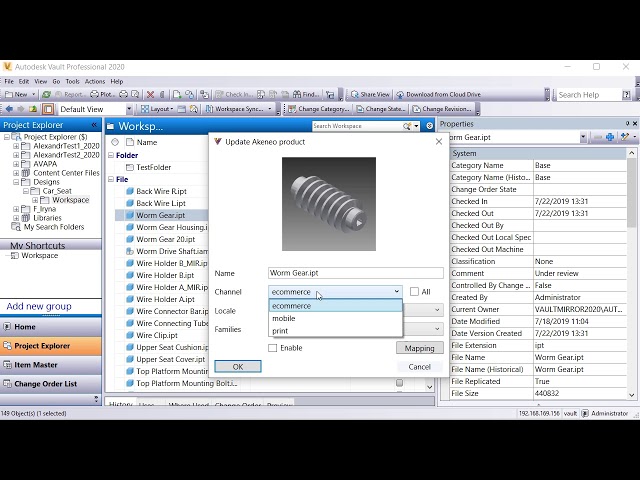Select My Search Folders
Image resolution: width=640 pixels, height=480 pixels.
53,227
